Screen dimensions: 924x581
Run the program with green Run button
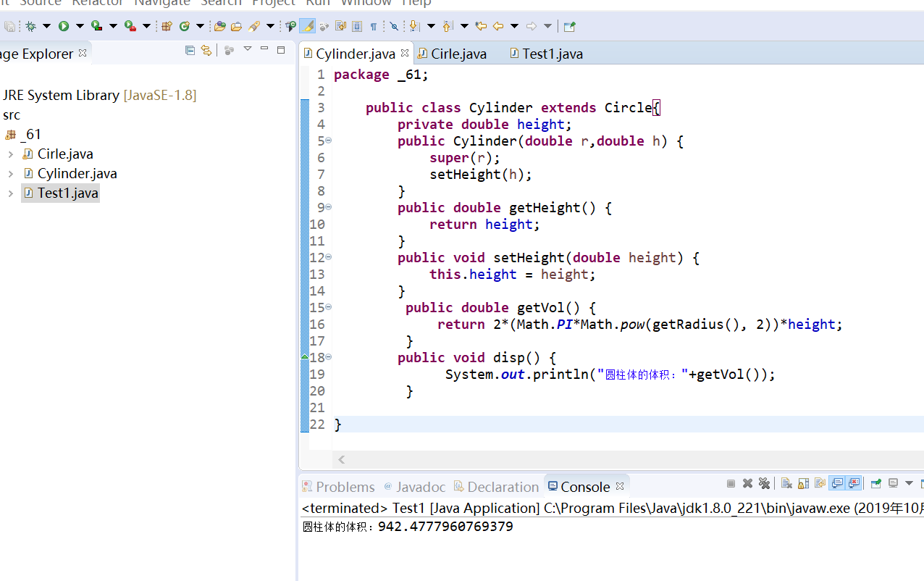pos(64,27)
